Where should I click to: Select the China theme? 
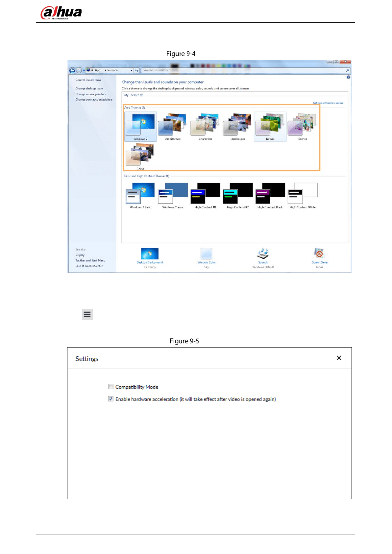click(140, 157)
